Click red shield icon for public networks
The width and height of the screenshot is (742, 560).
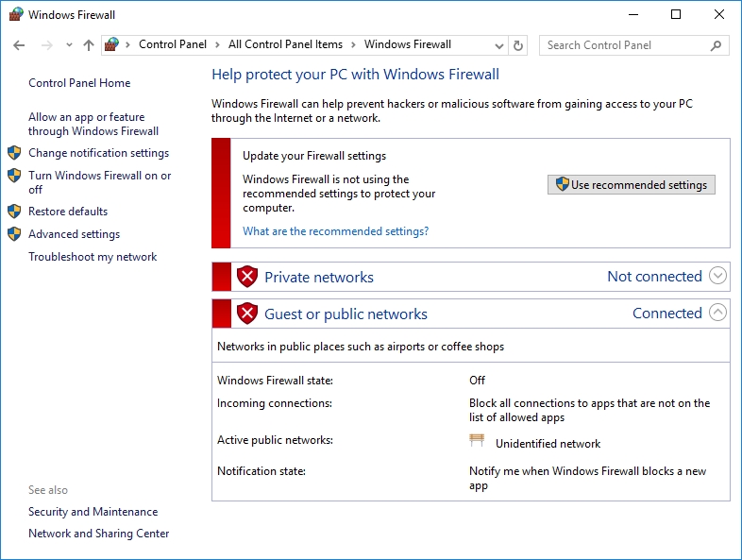coord(247,314)
